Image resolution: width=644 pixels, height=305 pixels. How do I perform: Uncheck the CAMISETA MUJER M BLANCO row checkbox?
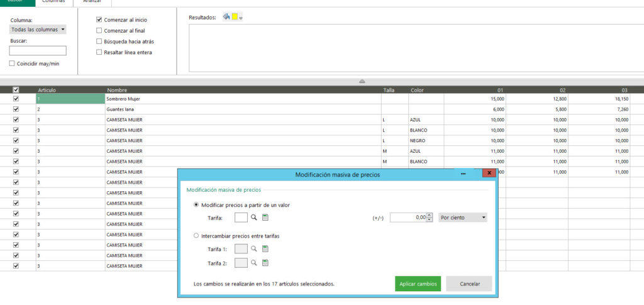[16, 162]
